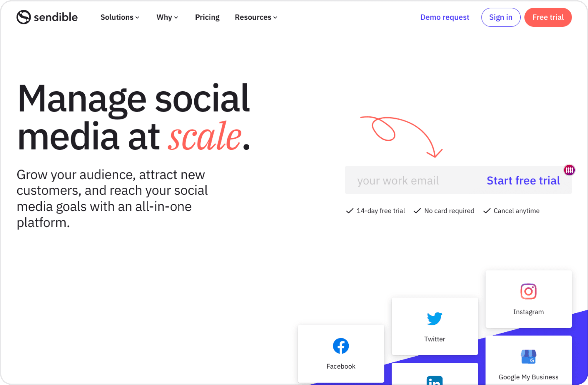This screenshot has height=385, width=588.
Task: Open the pink badge near the email field
Action: coord(569,170)
